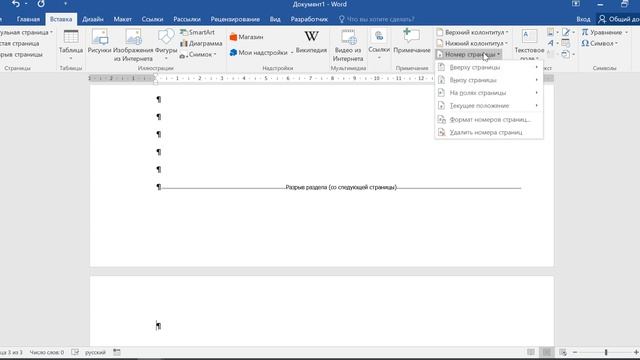This screenshot has width=640, height=360.
Task: Collapse the Номер страницы dropdown button
Action: pyautogui.click(x=469, y=54)
